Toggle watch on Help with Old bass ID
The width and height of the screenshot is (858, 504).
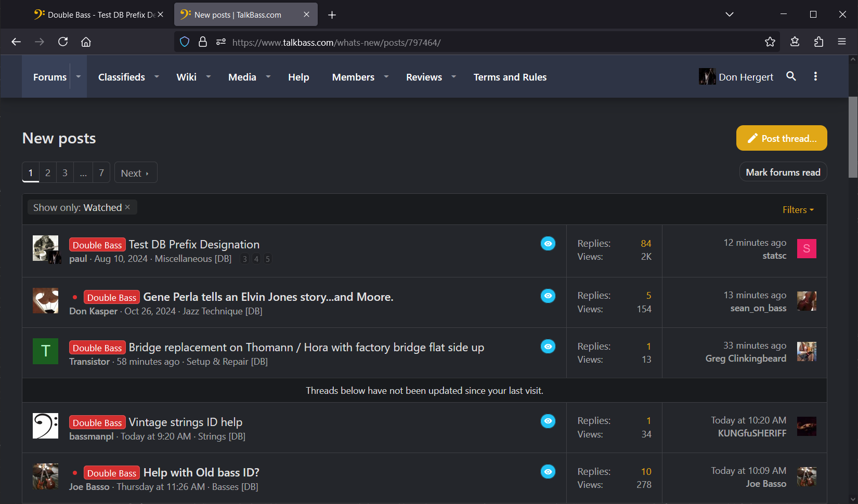(548, 471)
